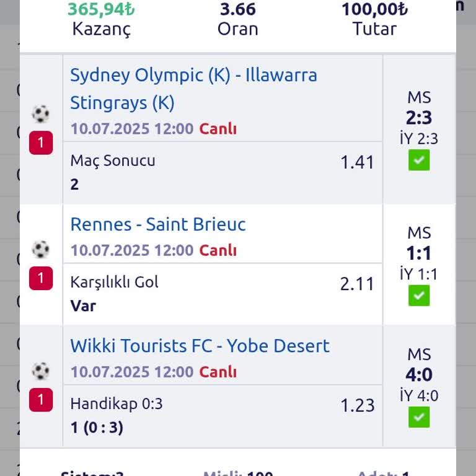476x476 pixels.
Task: Click soccer ball icon beside Wikki Tourists match
Action: pyautogui.click(x=41, y=371)
